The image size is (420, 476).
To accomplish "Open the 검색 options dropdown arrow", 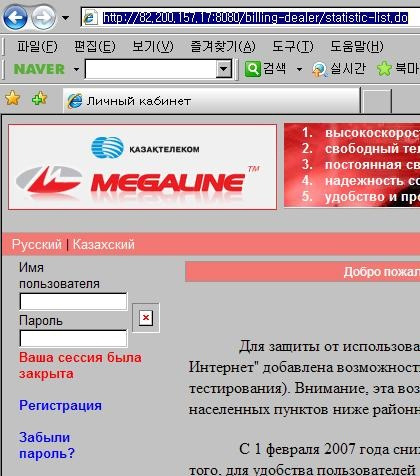I will (299, 70).
